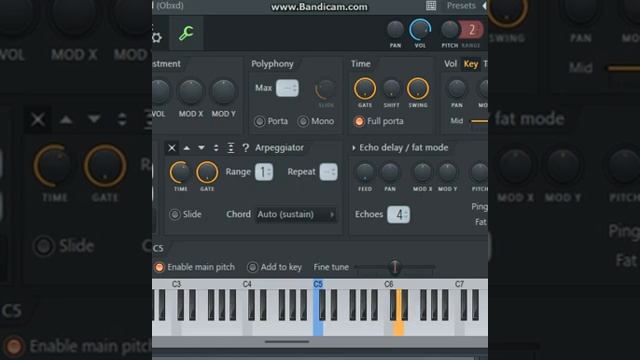Open the plugin gear settings icon
The image size is (640, 360).
156,38
